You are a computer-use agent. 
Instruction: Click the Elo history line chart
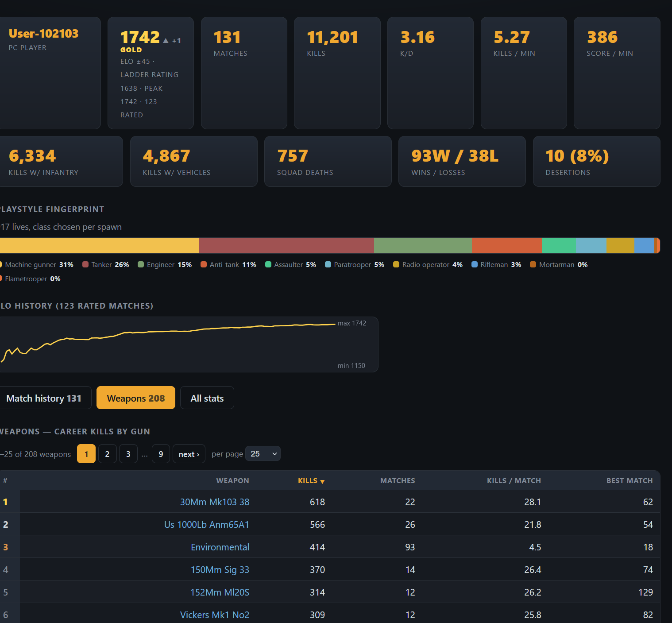click(189, 344)
